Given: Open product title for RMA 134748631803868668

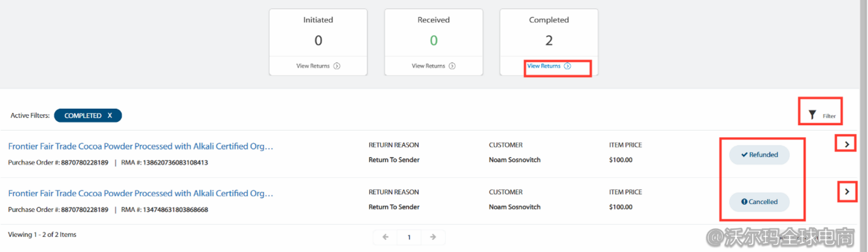Looking at the screenshot, I should coord(141,194).
